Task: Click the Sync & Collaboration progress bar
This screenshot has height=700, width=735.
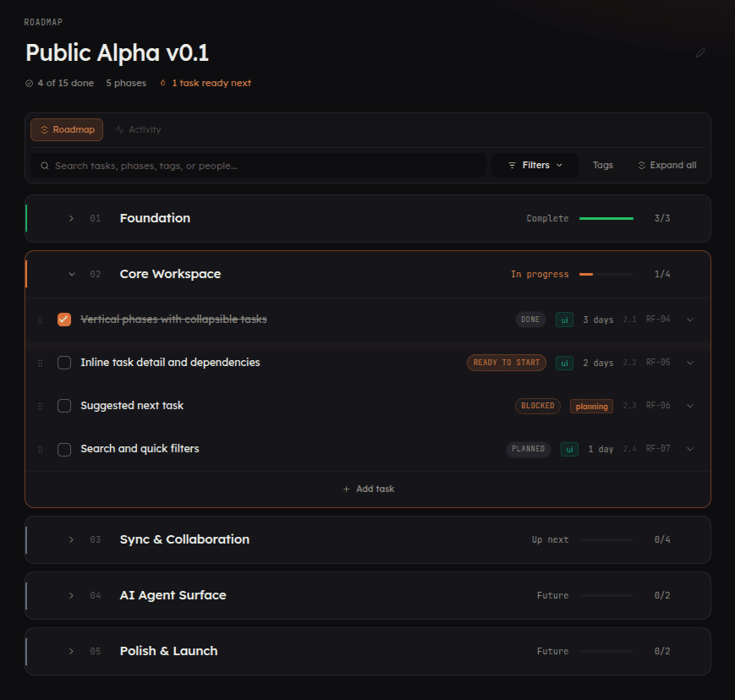Action: click(x=606, y=539)
